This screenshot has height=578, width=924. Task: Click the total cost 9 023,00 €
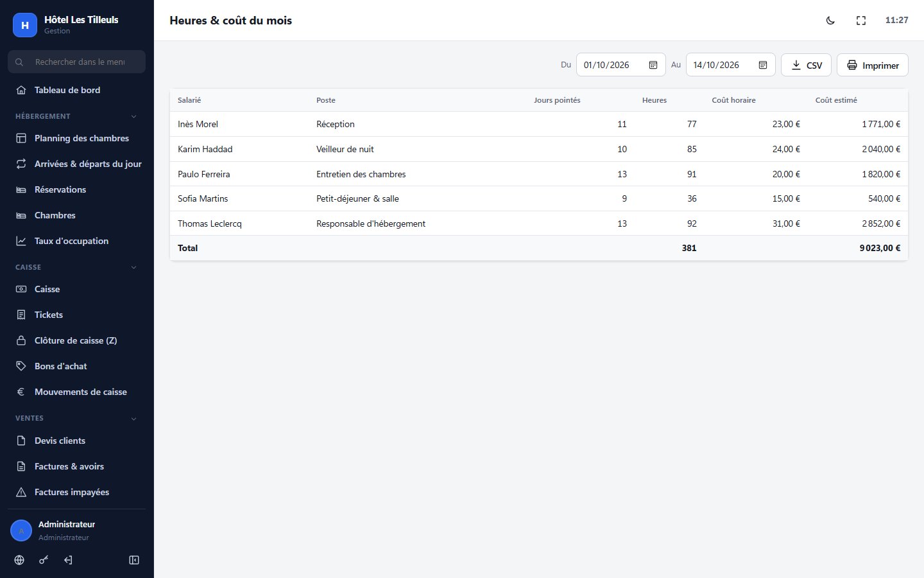[880, 248]
